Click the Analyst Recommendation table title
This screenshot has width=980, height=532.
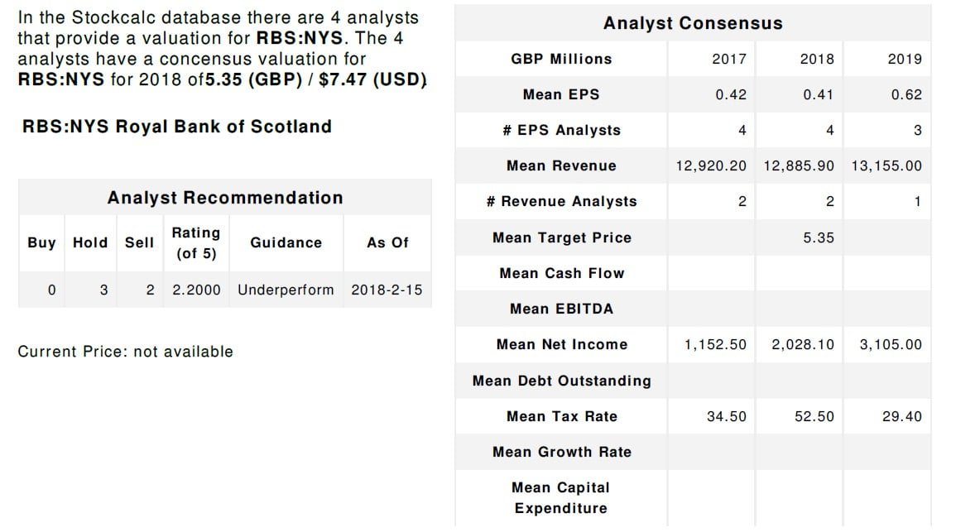[224, 198]
